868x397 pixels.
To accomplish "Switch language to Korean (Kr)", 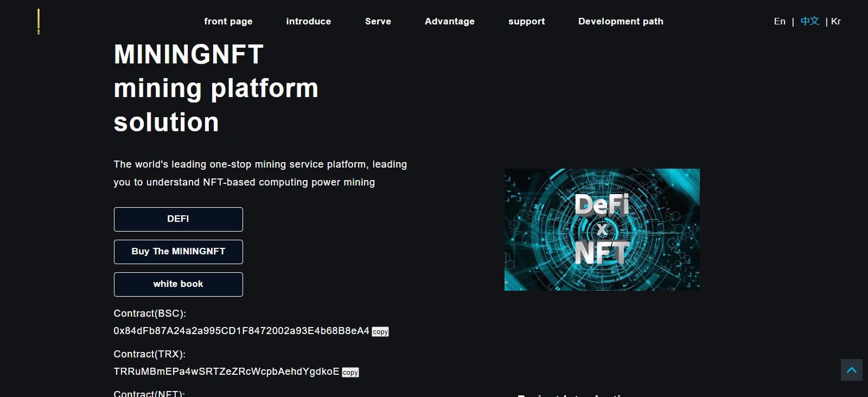I will [836, 21].
